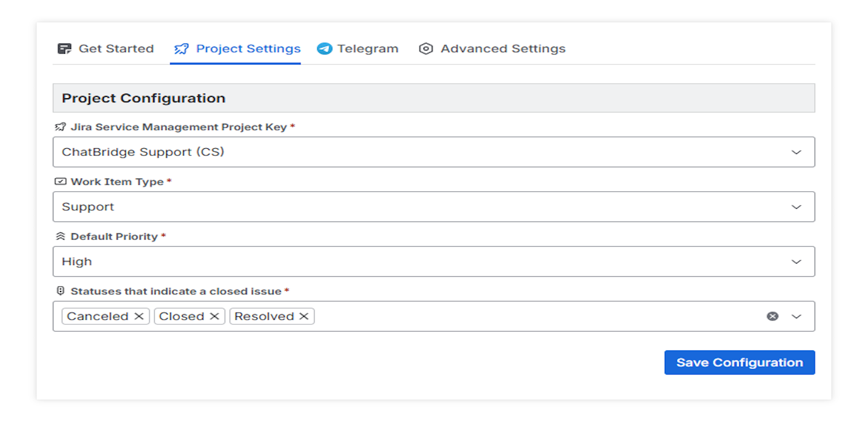Open the closed statuses dropdown chevron

coord(796,316)
